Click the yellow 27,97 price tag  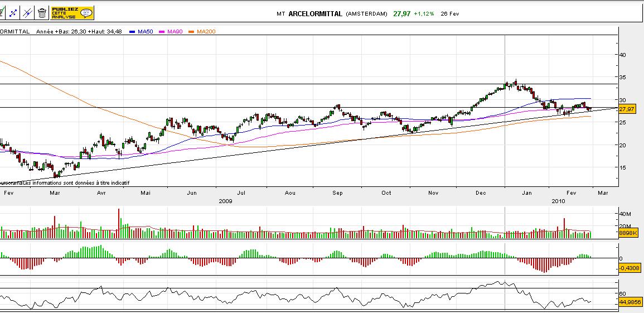coord(627,109)
